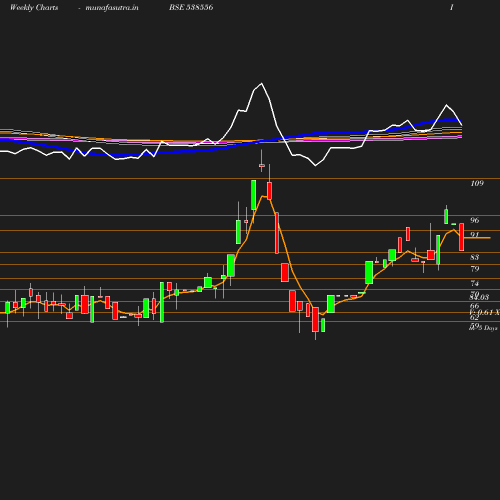The height and width of the screenshot is (500, 500).
Task: Select the 79 price level label
Action: pyautogui.click(x=475, y=269)
